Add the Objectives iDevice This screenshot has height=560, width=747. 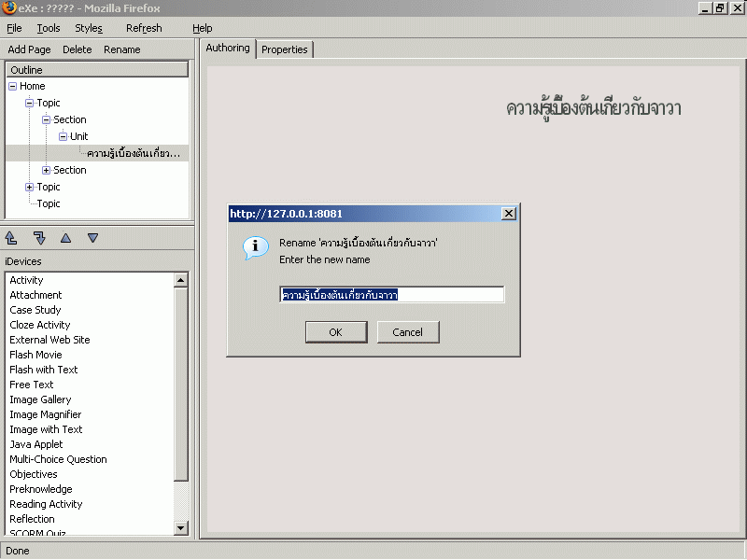point(34,474)
